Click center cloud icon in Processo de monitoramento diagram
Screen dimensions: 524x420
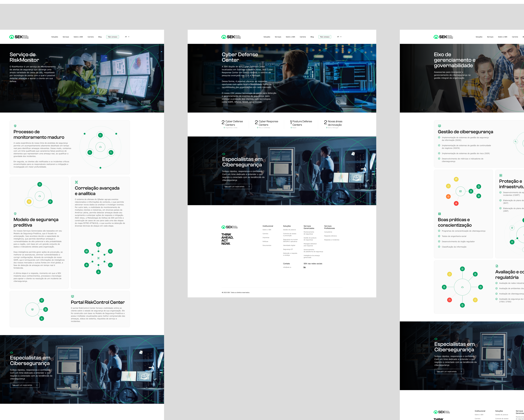[x=100, y=147]
